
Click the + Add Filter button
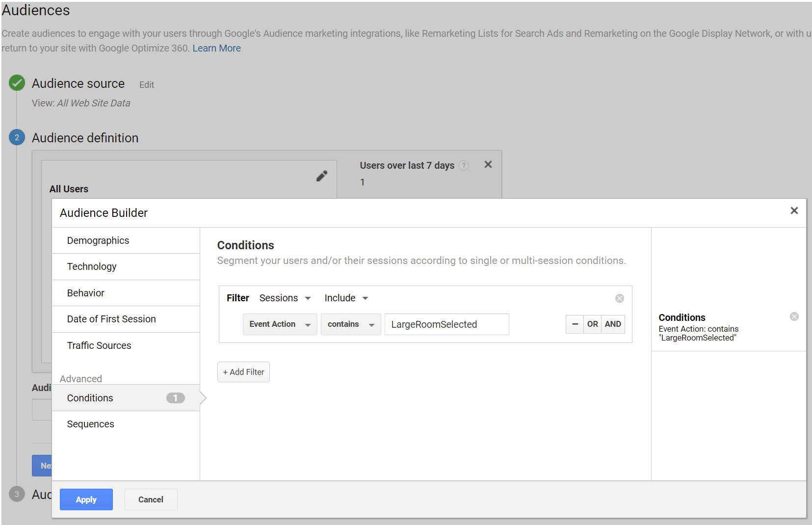[x=244, y=372]
